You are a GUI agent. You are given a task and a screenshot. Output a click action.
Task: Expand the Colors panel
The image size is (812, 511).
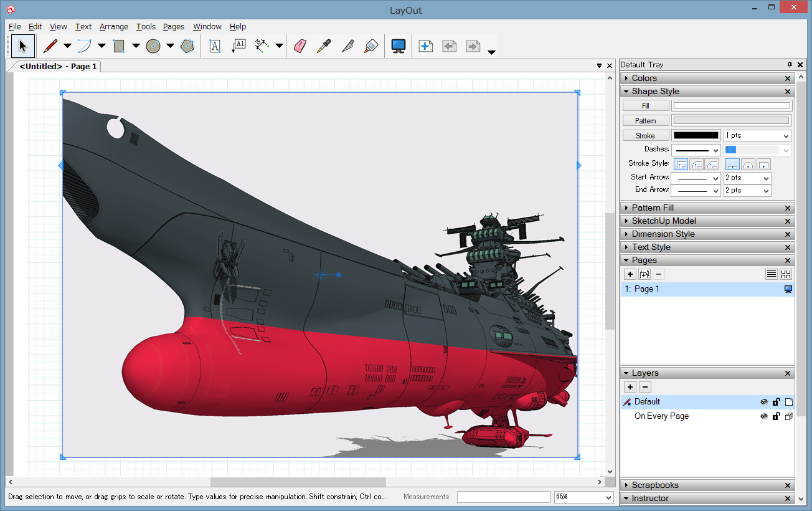point(626,79)
